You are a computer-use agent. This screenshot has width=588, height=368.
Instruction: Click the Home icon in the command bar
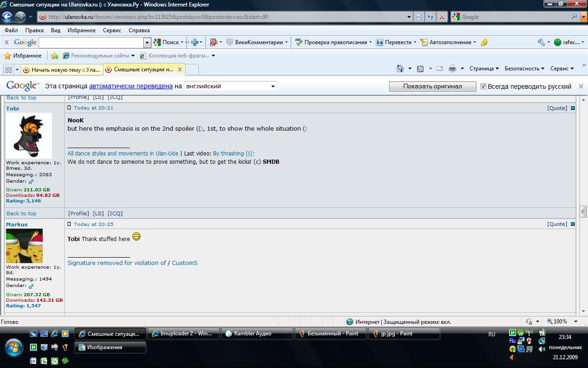click(400, 69)
